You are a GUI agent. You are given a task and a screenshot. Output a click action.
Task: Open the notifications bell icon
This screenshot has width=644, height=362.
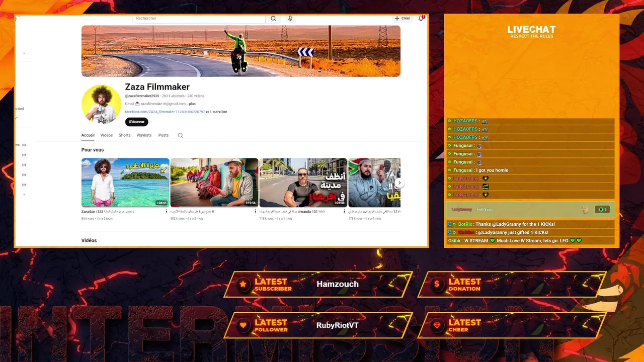(x=421, y=19)
